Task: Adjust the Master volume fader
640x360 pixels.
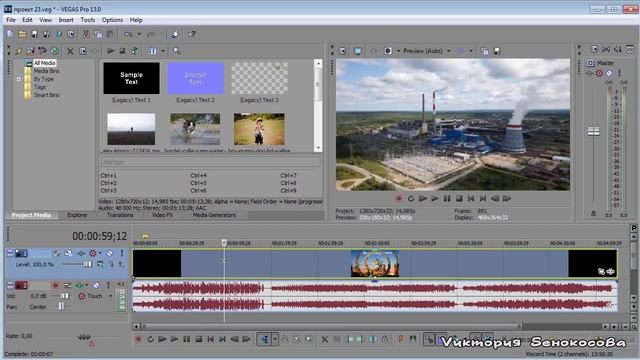Action: point(593,131)
